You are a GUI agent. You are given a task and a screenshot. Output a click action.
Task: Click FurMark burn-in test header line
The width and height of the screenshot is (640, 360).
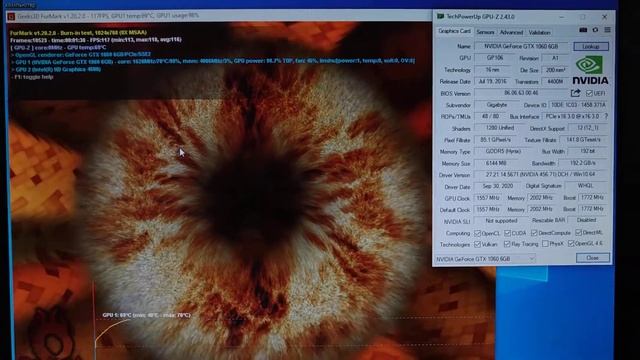pos(78,33)
